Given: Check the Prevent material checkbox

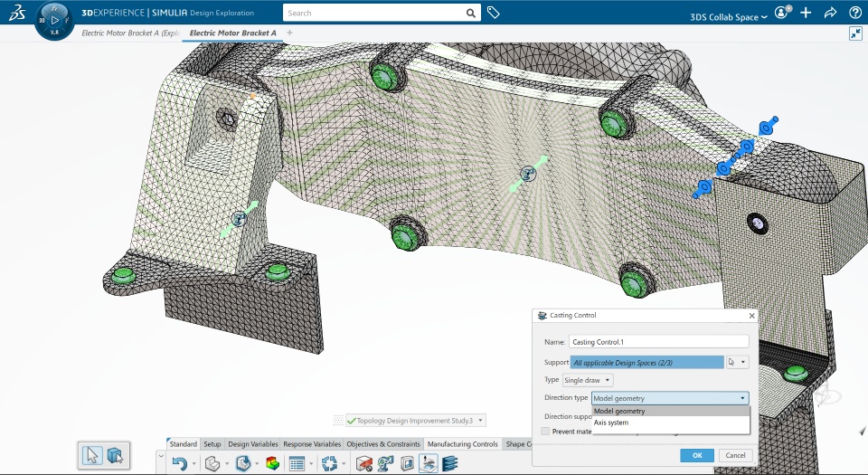Looking at the screenshot, I should [545, 432].
